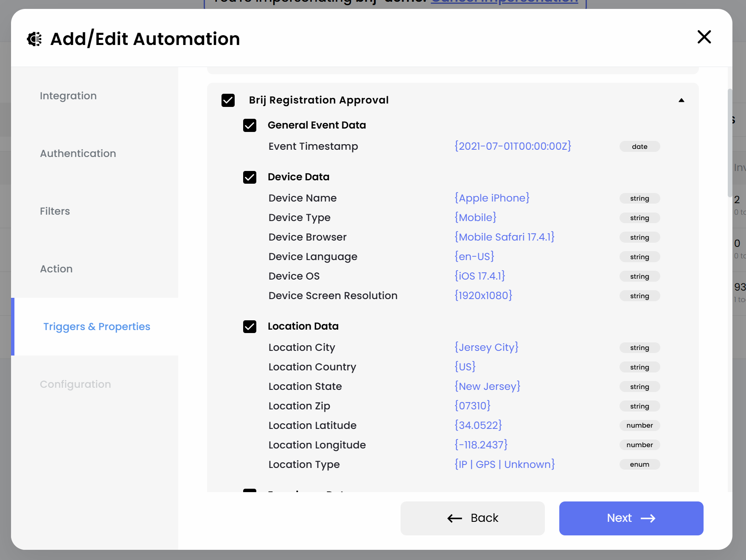Image resolution: width=746 pixels, height=560 pixels.
Task: Click the Location State label
Action: [x=305, y=386]
